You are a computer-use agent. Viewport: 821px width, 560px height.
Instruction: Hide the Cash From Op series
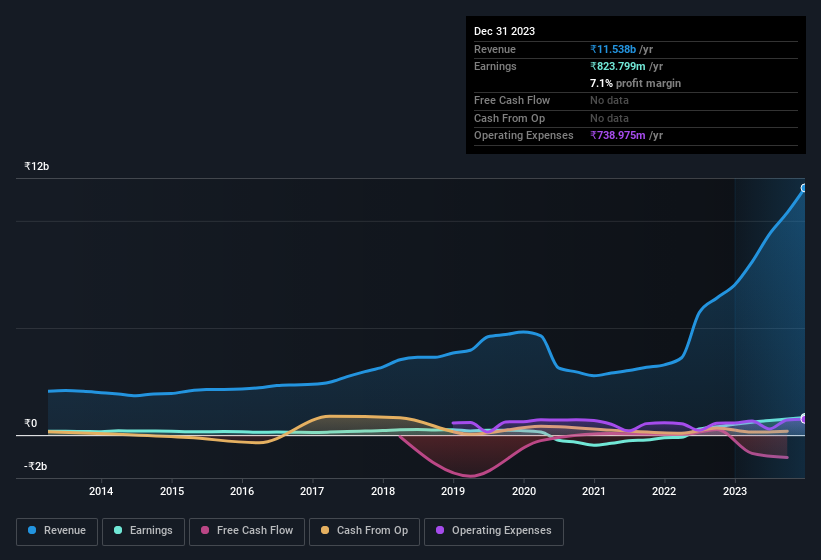click(364, 530)
